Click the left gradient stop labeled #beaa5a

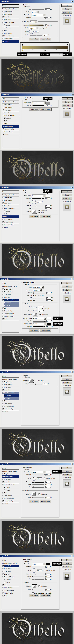(x=22, y=50)
